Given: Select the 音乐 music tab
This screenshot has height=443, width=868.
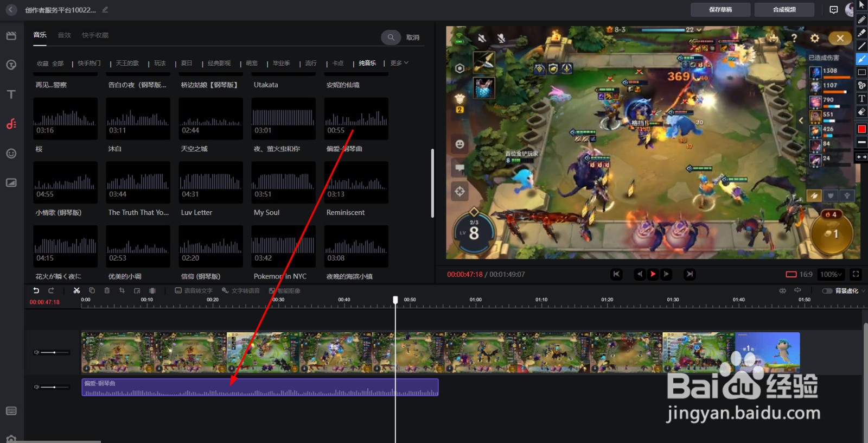Looking at the screenshot, I should click(40, 35).
